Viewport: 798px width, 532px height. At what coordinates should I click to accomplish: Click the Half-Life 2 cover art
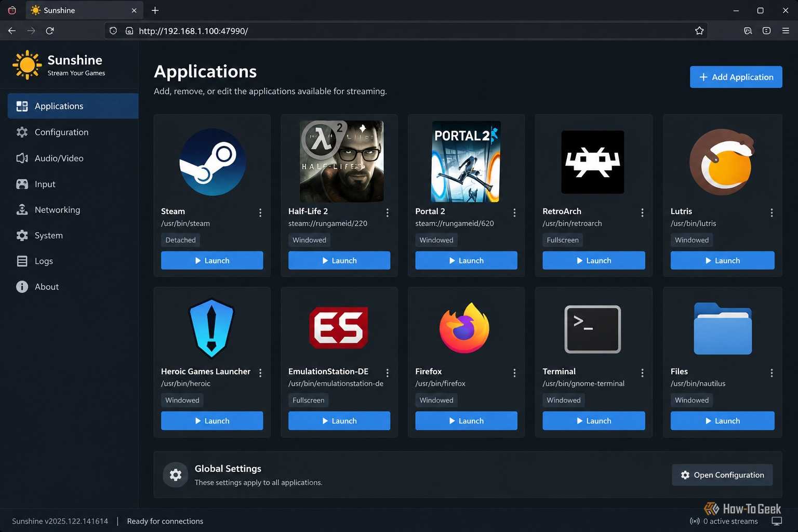pos(342,162)
